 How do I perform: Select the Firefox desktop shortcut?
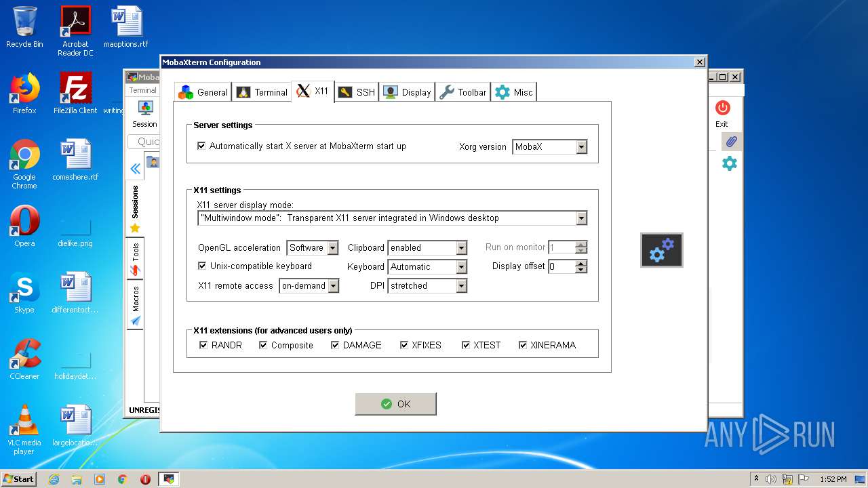(24, 94)
